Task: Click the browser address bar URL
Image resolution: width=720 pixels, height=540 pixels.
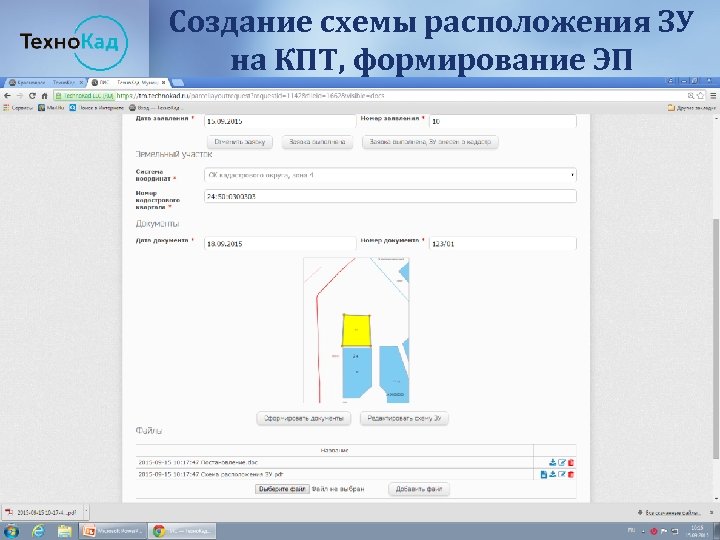Action: coord(250,96)
